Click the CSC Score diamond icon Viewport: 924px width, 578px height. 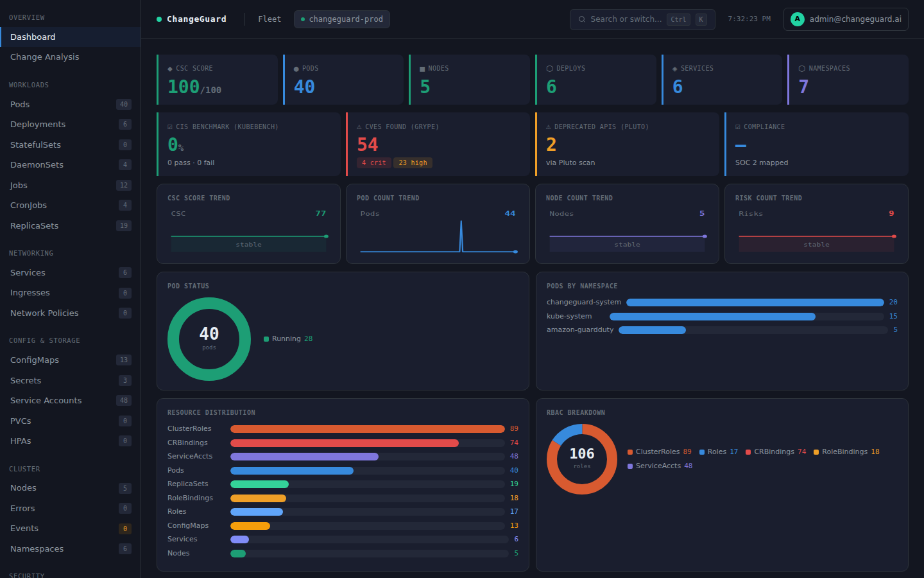coord(170,69)
